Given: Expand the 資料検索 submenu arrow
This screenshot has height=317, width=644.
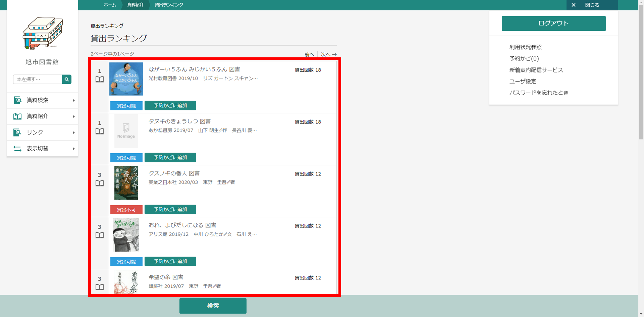Looking at the screenshot, I should coord(74,100).
